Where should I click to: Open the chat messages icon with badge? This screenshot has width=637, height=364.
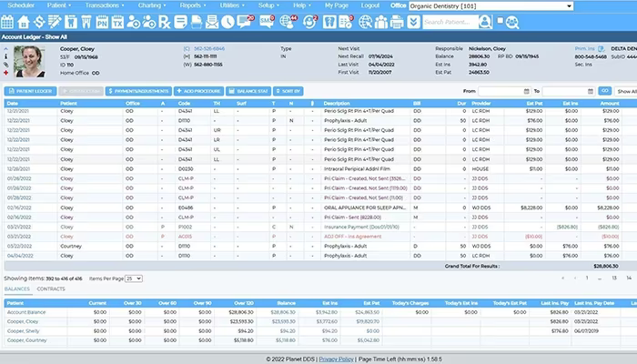(245, 22)
